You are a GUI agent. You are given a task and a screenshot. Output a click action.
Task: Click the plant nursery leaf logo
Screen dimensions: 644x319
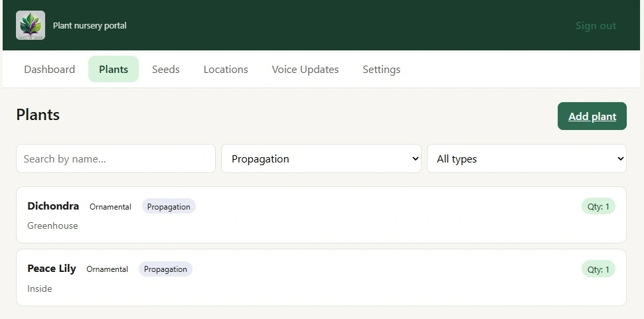31,25
